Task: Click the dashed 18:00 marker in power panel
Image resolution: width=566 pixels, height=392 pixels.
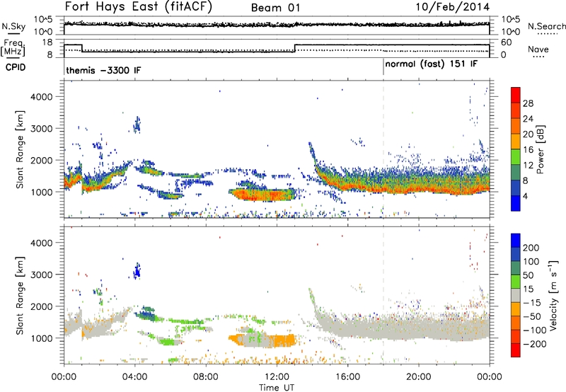Action: click(x=383, y=149)
